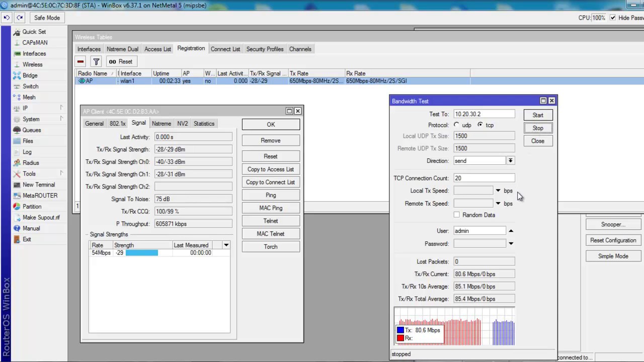644x362 pixels.
Task: Click the red Rx legend swatch
Action: click(400, 338)
